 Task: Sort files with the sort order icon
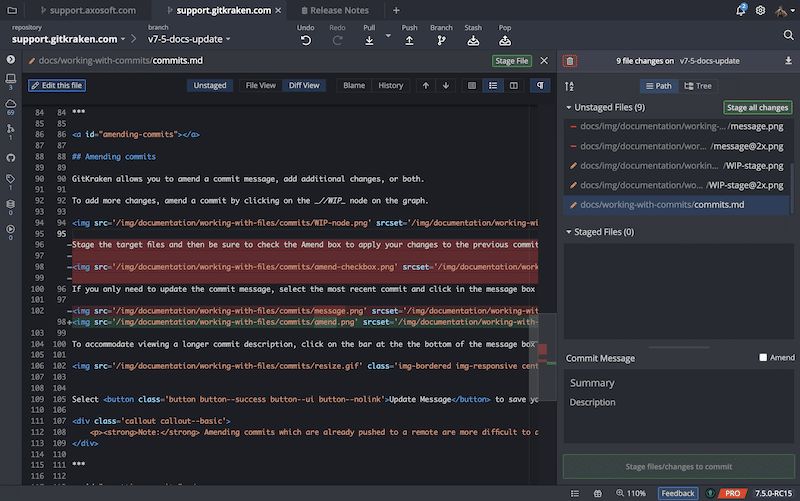pos(569,86)
